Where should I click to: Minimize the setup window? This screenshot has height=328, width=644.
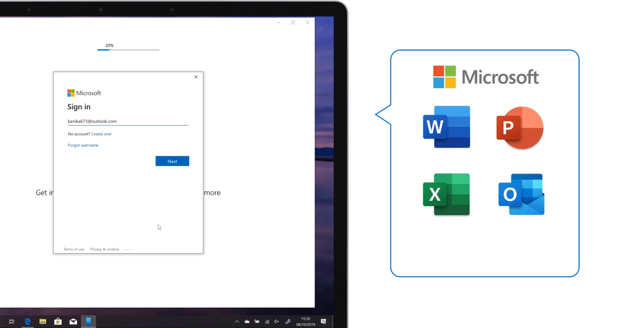279,22
